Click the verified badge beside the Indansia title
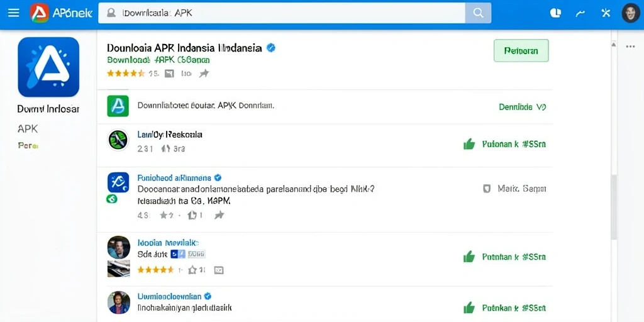This screenshot has width=644, height=322. click(270, 48)
